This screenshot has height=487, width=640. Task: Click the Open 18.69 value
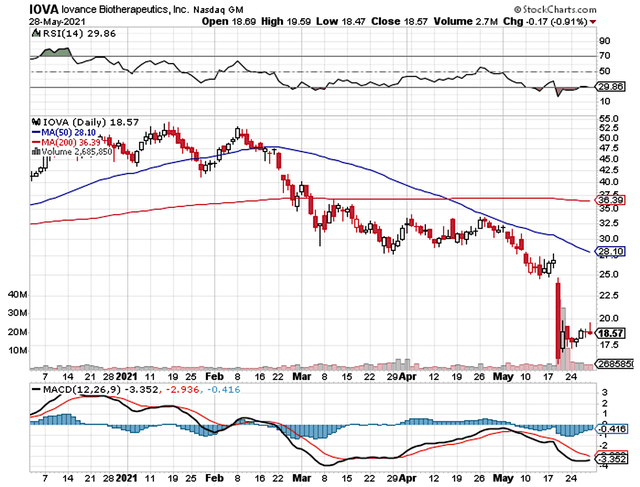pyautogui.click(x=229, y=21)
